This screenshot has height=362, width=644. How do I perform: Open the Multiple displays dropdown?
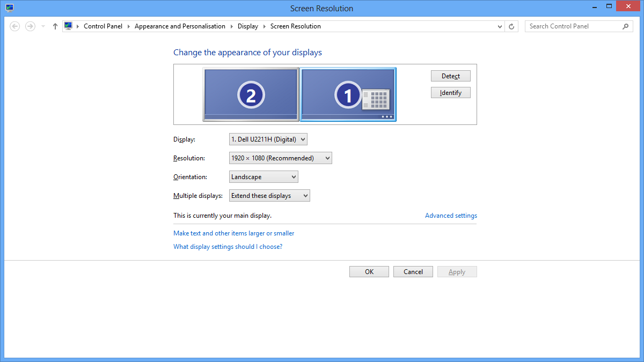point(269,196)
